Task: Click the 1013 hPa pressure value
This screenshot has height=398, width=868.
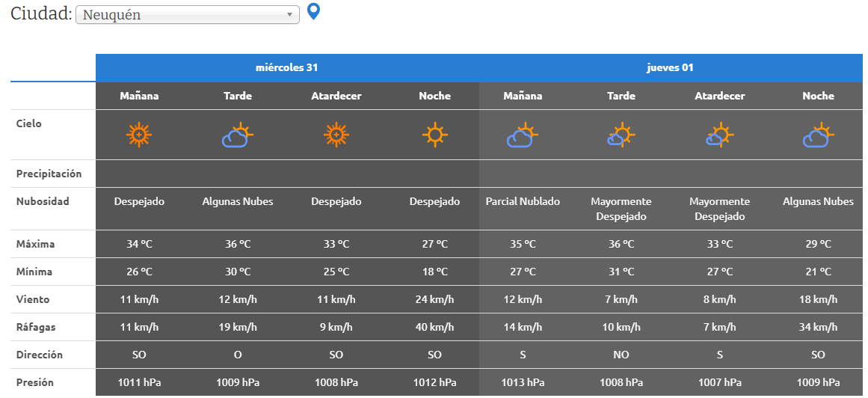Action: [x=523, y=382]
